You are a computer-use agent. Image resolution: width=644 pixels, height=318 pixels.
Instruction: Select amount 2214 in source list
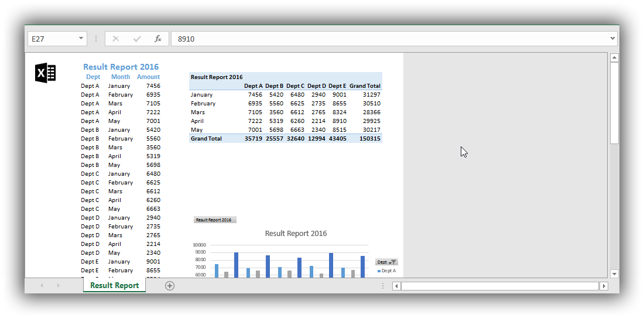(x=153, y=244)
